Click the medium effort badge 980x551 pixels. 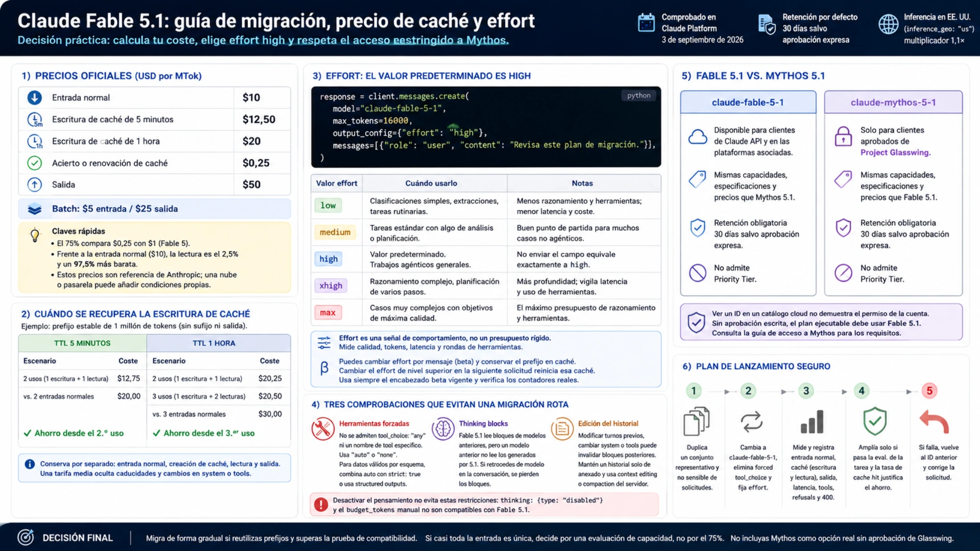335,232
